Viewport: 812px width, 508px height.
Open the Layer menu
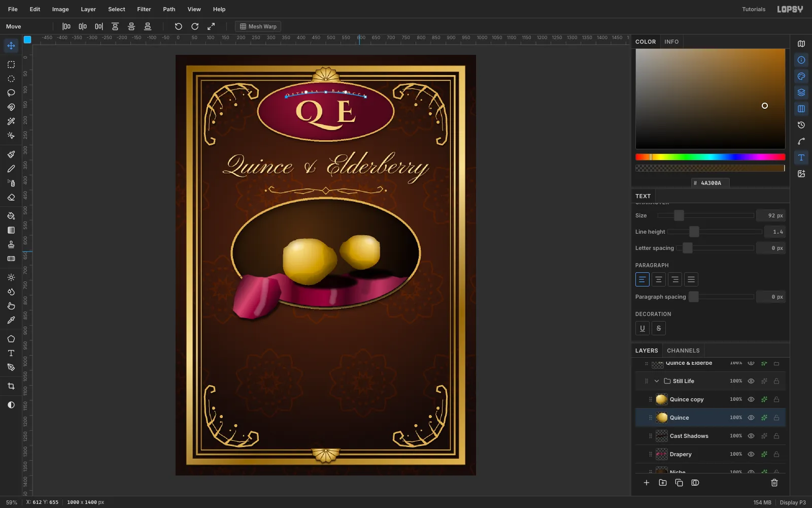click(x=88, y=9)
